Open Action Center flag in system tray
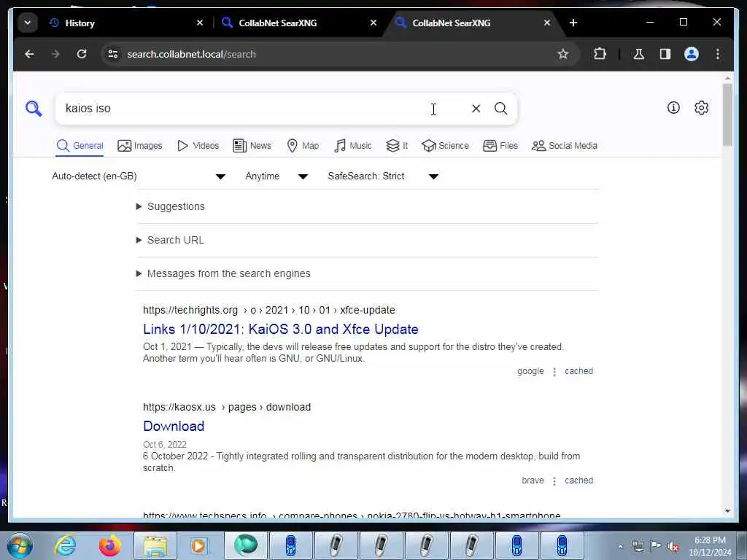 coord(656,546)
